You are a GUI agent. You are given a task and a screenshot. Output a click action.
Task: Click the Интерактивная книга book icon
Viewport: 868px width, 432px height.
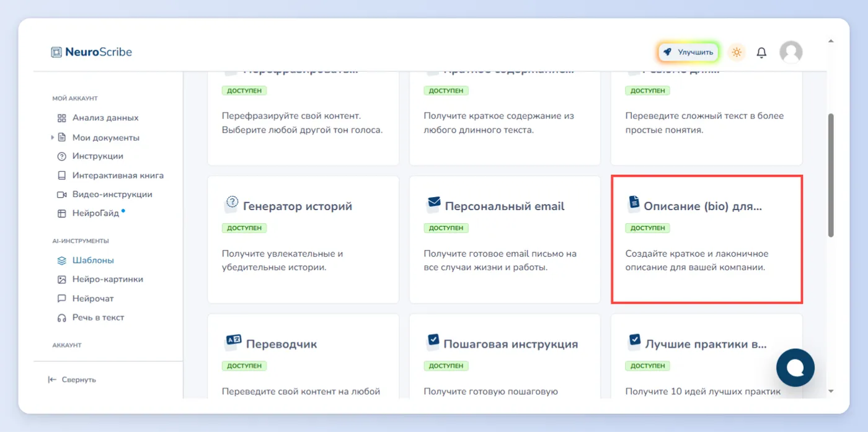pos(61,175)
